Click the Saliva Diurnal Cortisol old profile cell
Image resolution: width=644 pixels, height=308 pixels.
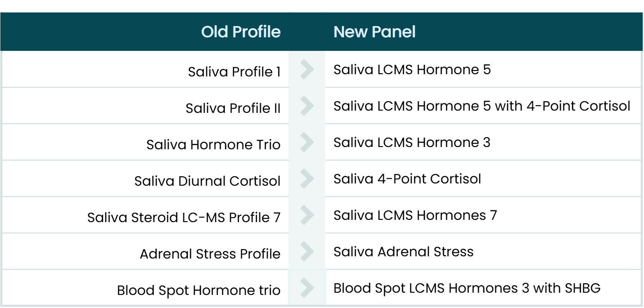[x=207, y=181]
